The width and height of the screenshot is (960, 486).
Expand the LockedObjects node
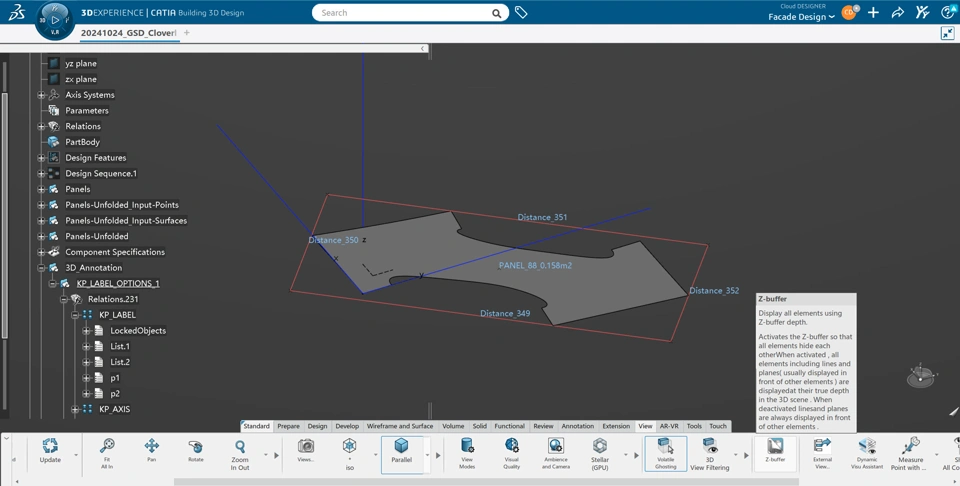86,331
